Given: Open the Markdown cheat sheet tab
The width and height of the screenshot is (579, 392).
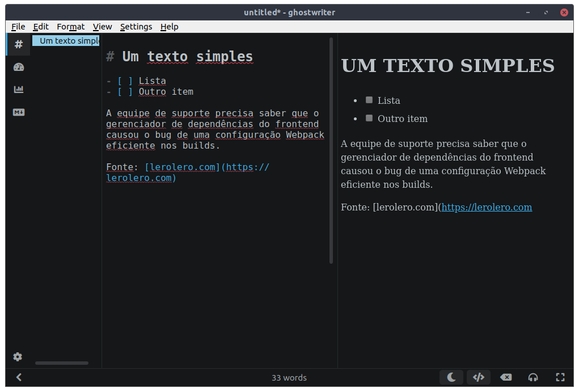Looking at the screenshot, I should point(19,112).
